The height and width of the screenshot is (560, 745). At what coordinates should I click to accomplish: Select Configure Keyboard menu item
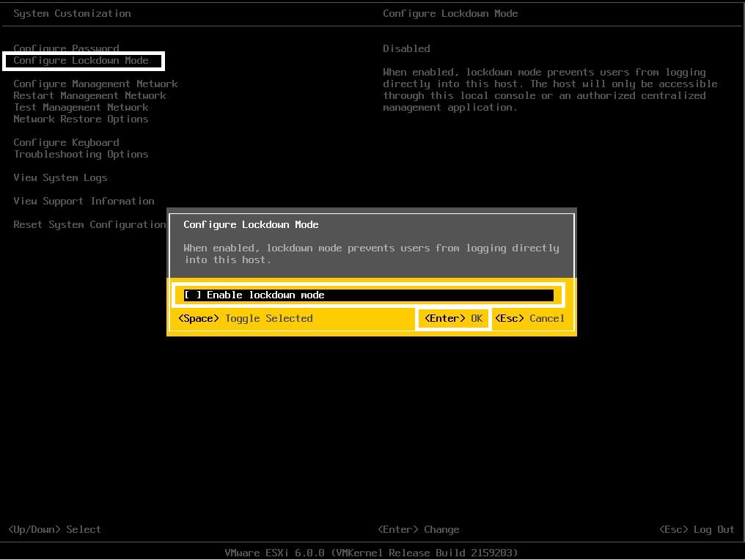pyautogui.click(x=66, y=143)
